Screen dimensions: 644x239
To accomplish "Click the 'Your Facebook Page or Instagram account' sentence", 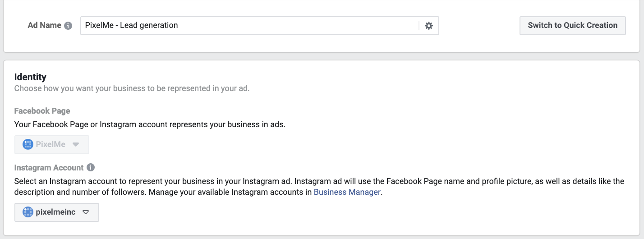I will pyautogui.click(x=150, y=124).
